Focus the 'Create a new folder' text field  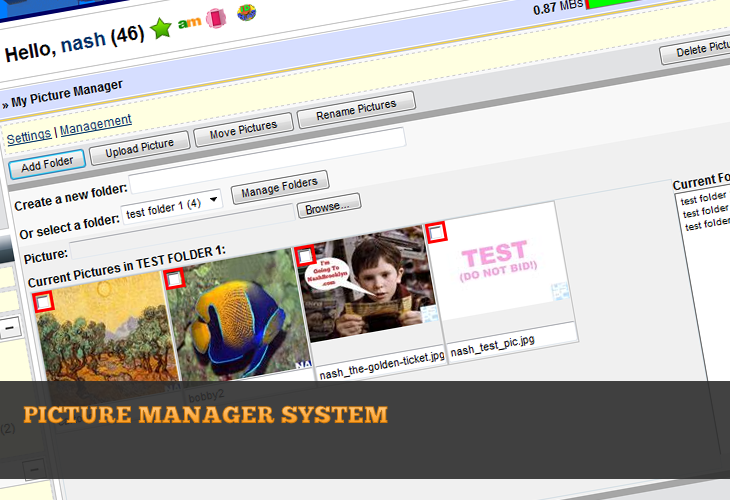[267, 161]
